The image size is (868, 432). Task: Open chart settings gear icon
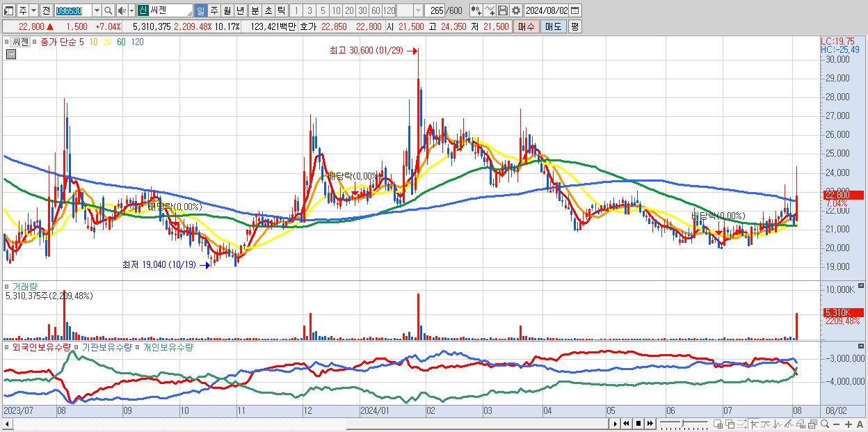coord(516,10)
